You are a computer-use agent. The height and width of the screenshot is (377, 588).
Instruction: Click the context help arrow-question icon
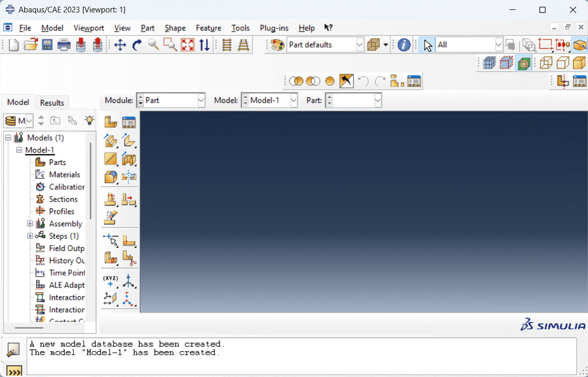point(328,28)
